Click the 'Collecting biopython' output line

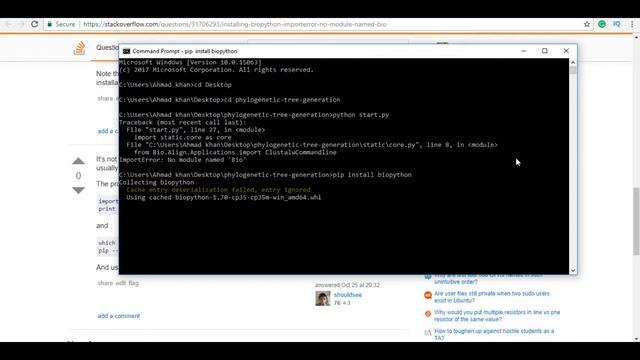pyautogui.click(x=156, y=182)
